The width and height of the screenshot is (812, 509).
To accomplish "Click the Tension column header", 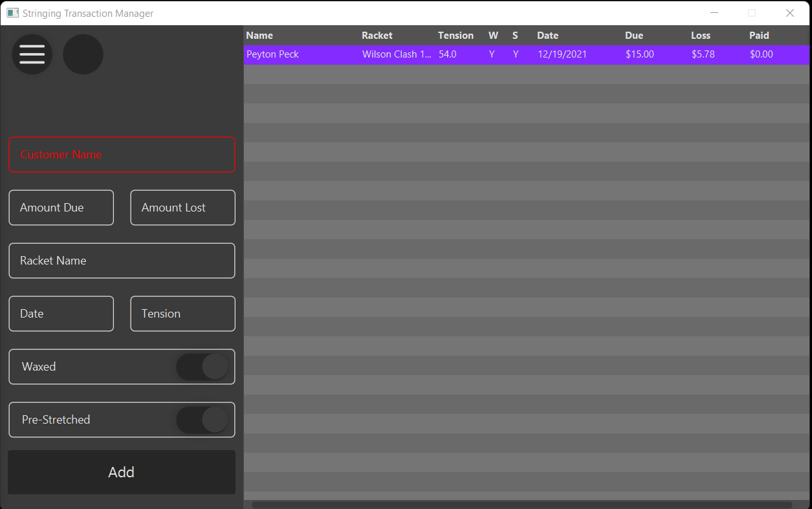I will (455, 36).
